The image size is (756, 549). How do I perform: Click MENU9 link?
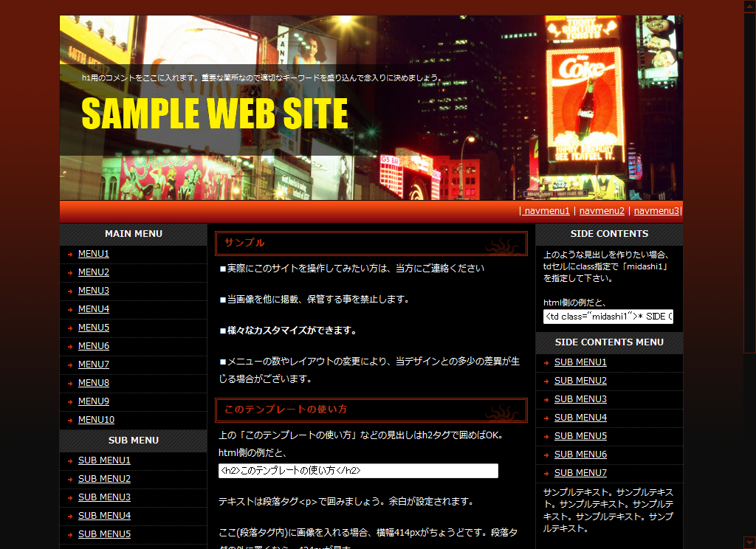point(94,401)
